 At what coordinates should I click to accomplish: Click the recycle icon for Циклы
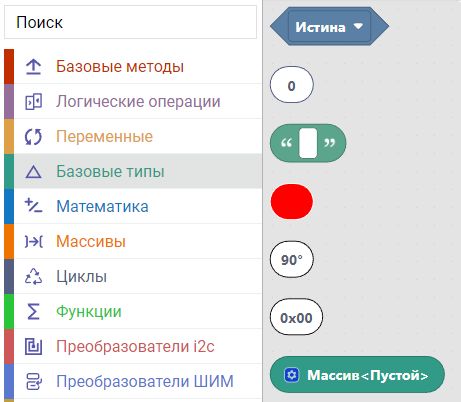[33, 276]
